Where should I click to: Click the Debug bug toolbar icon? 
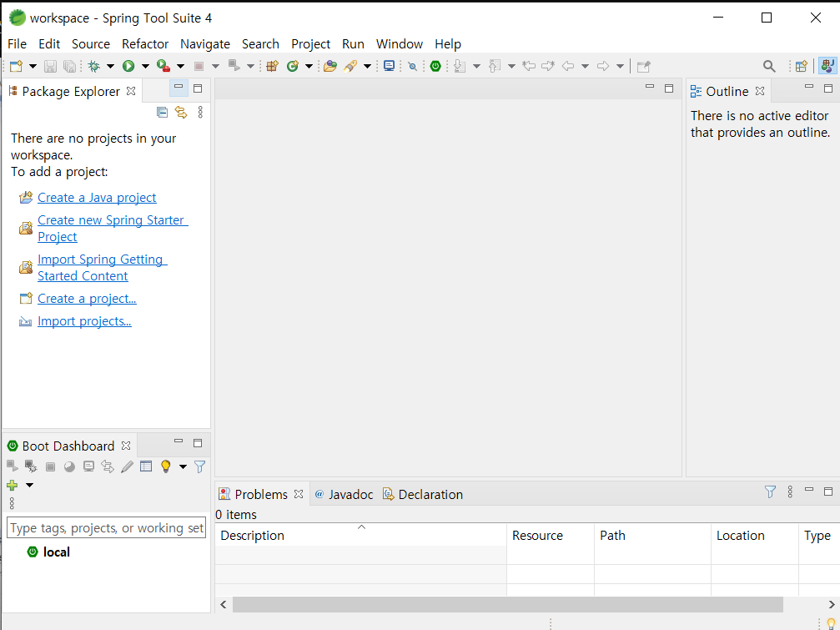click(93, 66)
